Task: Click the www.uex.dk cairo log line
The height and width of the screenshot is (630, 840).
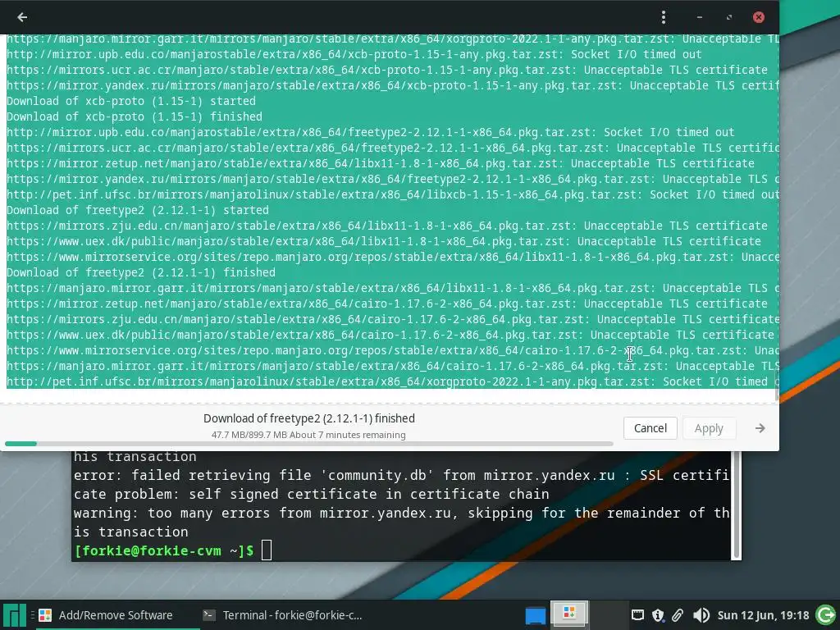Action: click(390, 336)
